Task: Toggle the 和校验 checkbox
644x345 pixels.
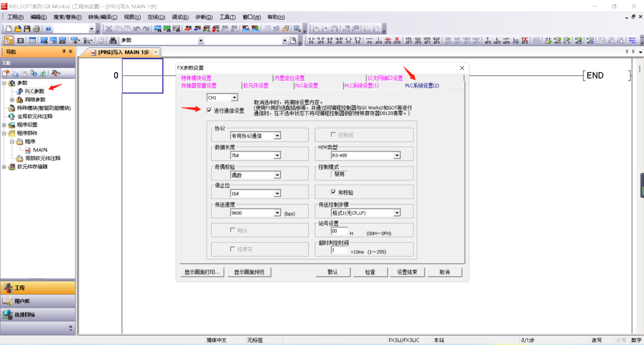Action: click(x=334, y=192)
